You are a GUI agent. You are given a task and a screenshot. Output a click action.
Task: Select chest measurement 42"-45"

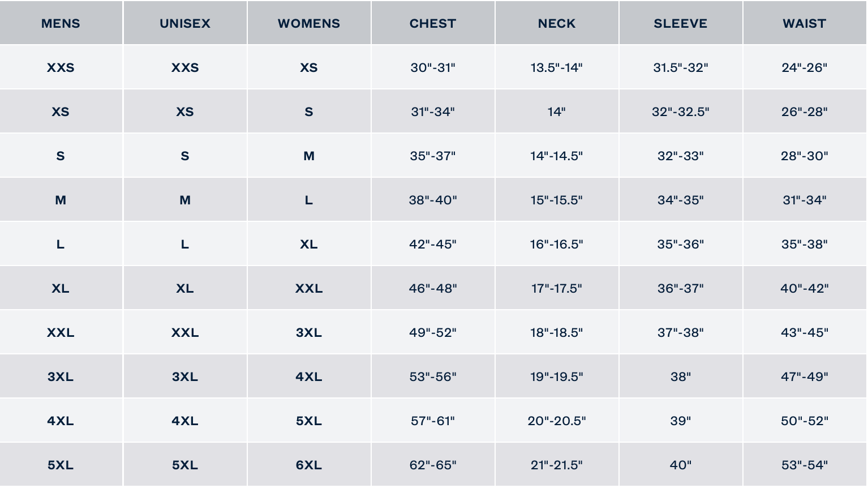433,244
